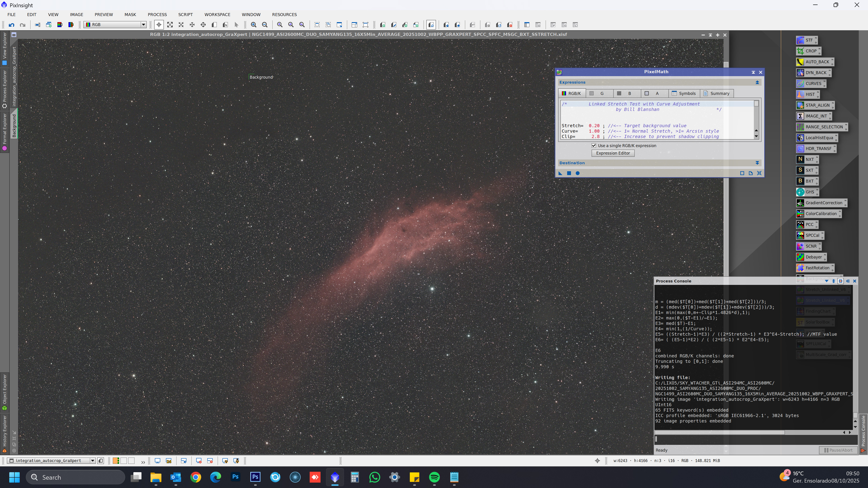Toggle the fit view icon next to view selector
The height and width of the screenshot is (488, 868).
(x=100, y=460)
